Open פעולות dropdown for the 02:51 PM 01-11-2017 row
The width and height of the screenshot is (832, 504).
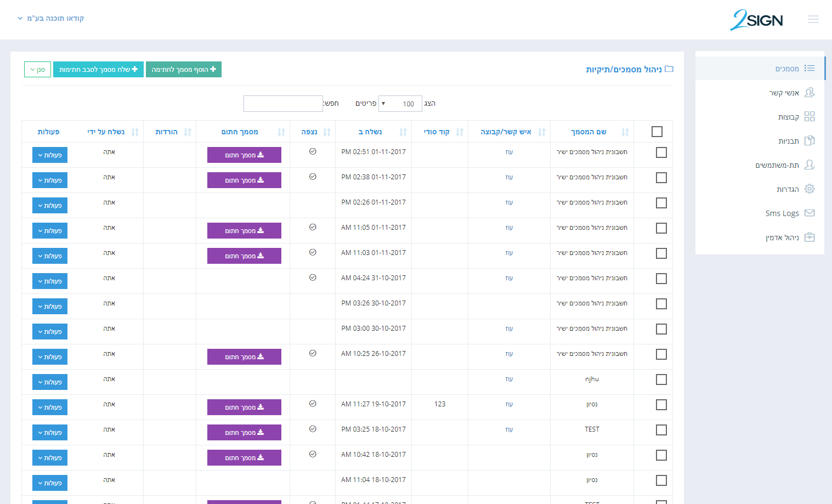coord(50,155)
